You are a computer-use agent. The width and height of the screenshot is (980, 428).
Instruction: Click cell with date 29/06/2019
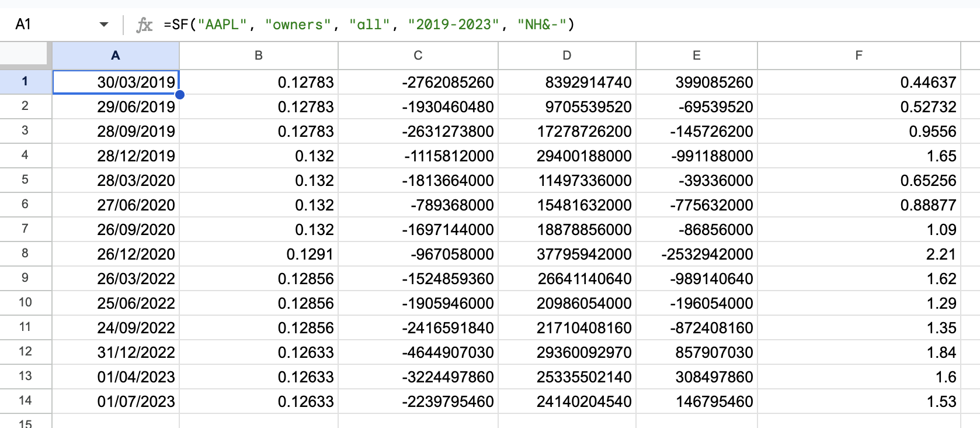pyautogui.click(x=116, y=106)
